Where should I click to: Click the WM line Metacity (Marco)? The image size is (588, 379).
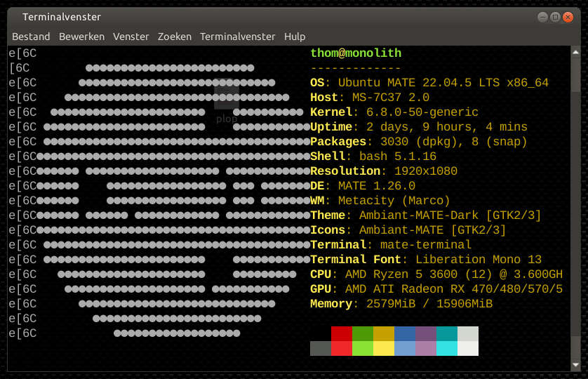point(380,201)
